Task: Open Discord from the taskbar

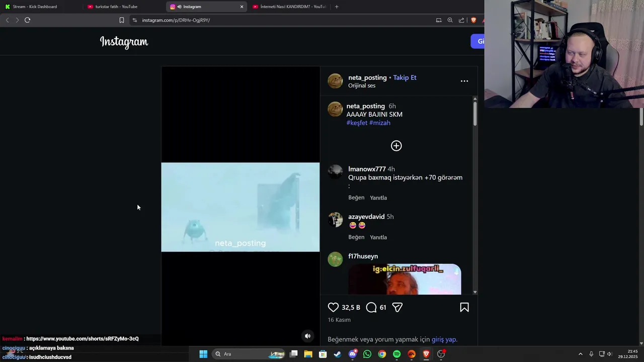Action: click(353, 354)
